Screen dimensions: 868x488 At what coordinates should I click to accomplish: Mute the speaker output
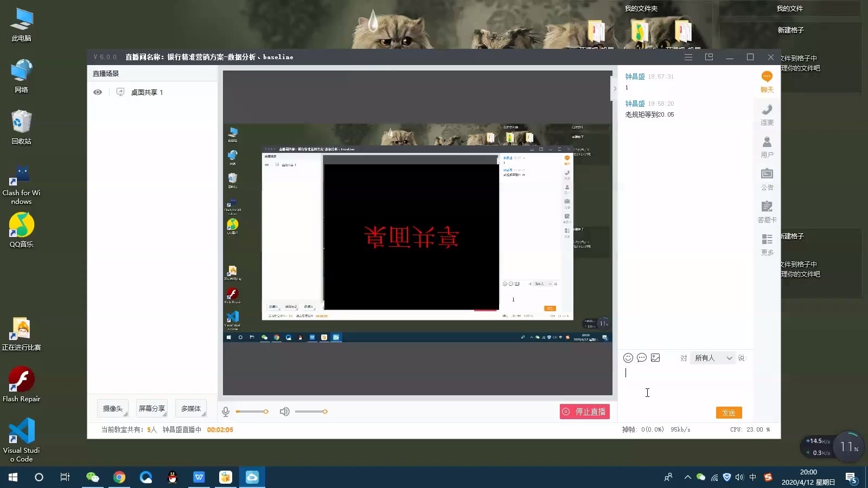click(x=284, y=411)
